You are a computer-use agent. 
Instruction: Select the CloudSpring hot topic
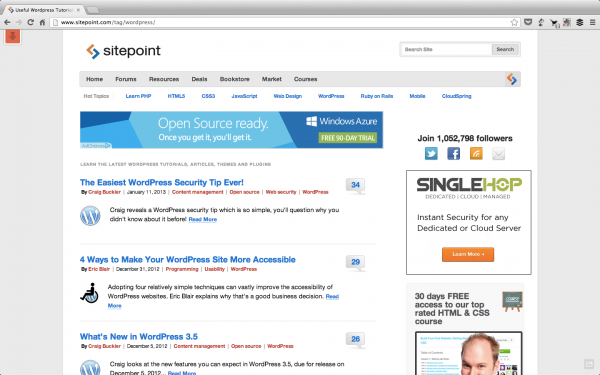457,96
